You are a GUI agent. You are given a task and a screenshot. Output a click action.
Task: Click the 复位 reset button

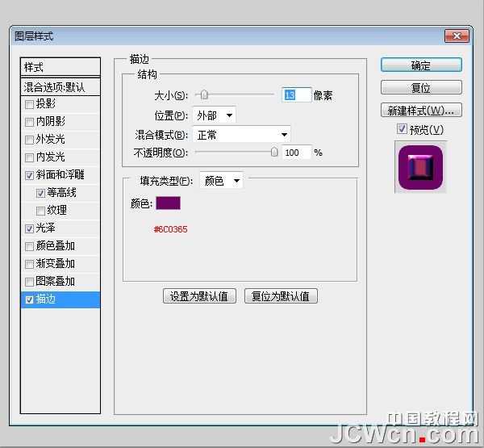421,88
